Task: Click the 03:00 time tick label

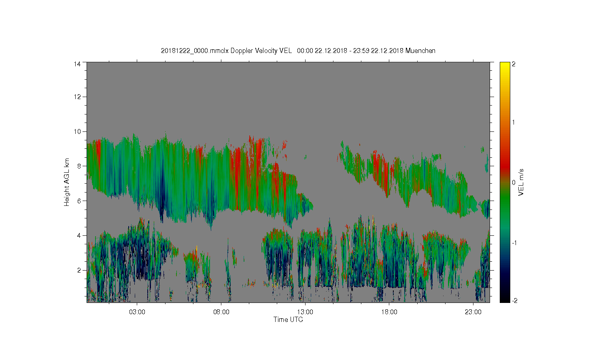Action: (x=137, y=312)
